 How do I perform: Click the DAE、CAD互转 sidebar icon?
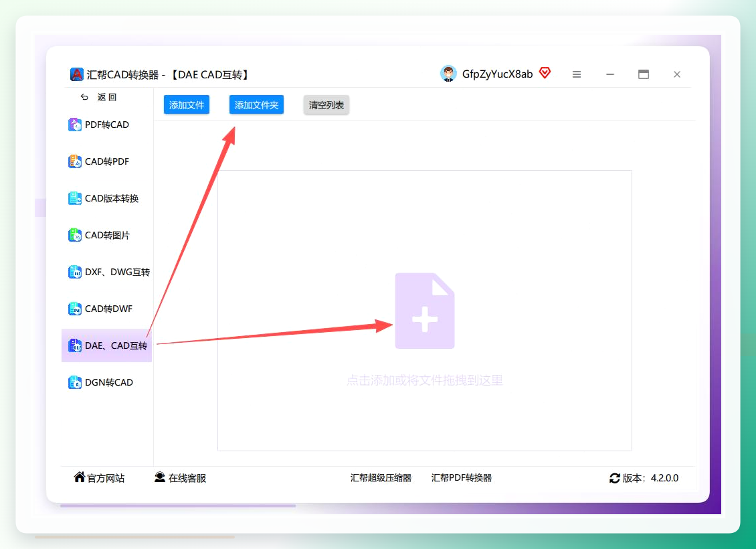pyautogui.click(x=75, y=345)
